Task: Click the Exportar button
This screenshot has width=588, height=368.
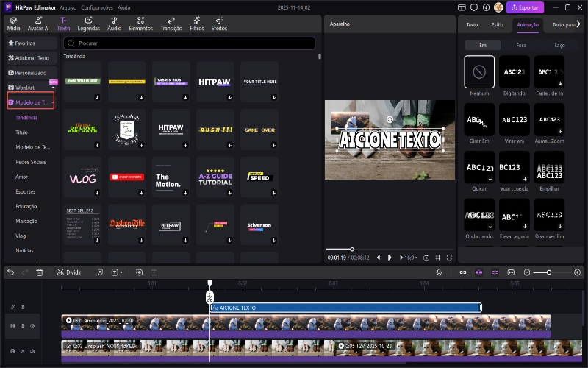Action: [x=525, y=7]
